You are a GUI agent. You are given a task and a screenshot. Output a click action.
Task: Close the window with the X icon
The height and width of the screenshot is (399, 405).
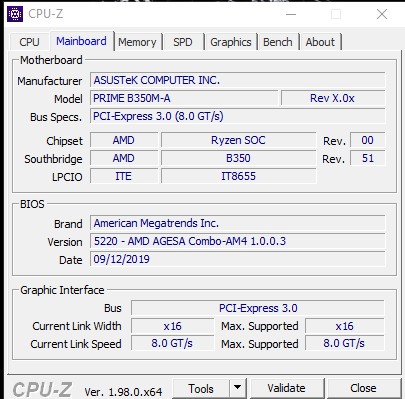point(382,14)
